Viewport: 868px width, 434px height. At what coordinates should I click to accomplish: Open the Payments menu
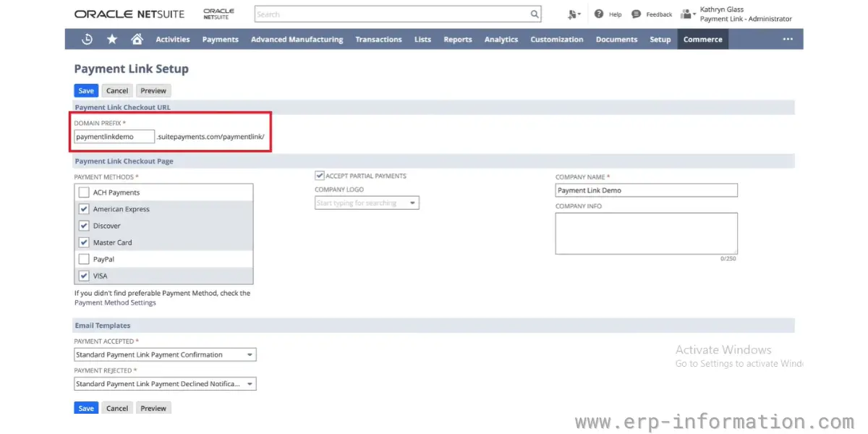click(221, 39)
